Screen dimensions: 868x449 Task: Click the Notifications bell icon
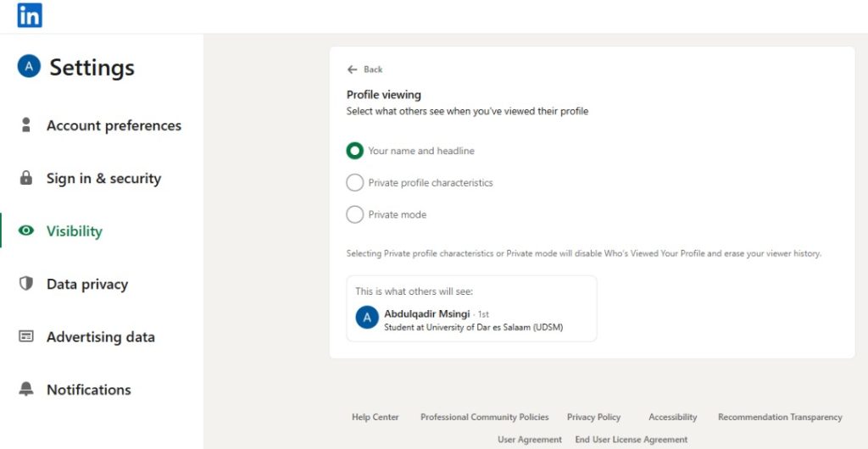tap(26, 390)
